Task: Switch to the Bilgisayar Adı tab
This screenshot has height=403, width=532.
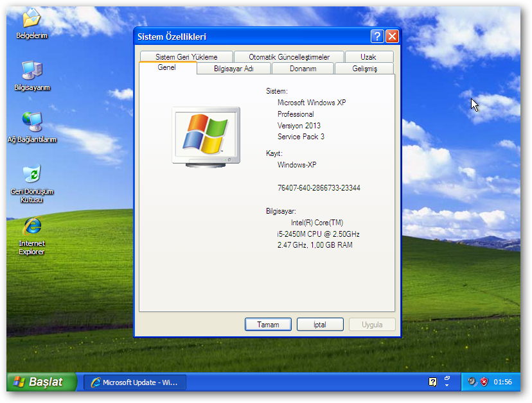Action: [x=233, y=69]
